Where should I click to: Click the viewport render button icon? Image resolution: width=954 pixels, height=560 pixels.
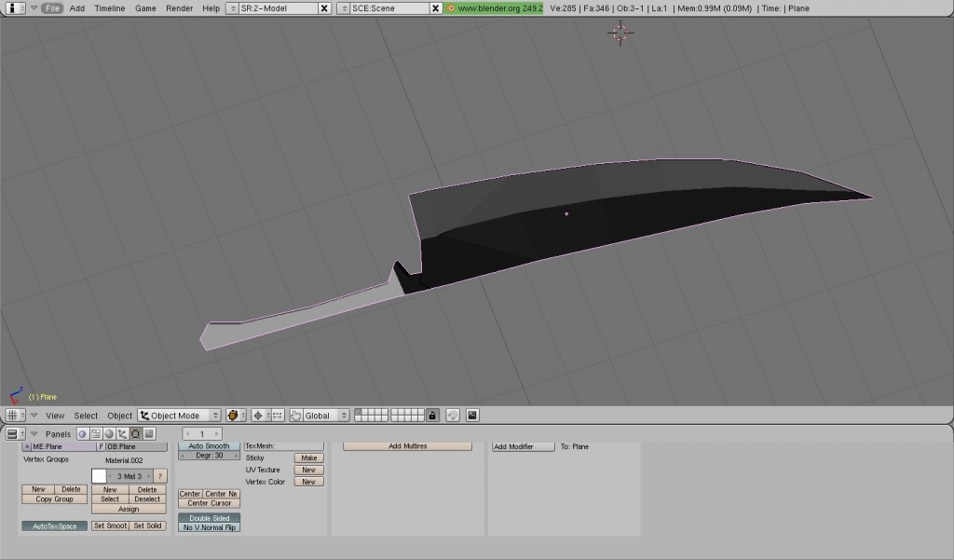[x=474, y=415]
